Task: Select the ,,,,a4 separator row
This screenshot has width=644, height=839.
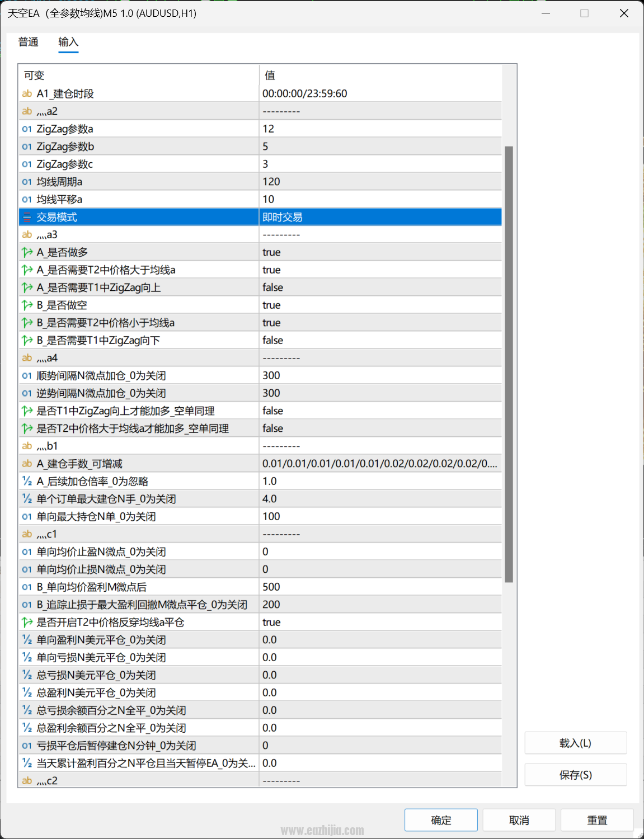Action: [260, 358]
